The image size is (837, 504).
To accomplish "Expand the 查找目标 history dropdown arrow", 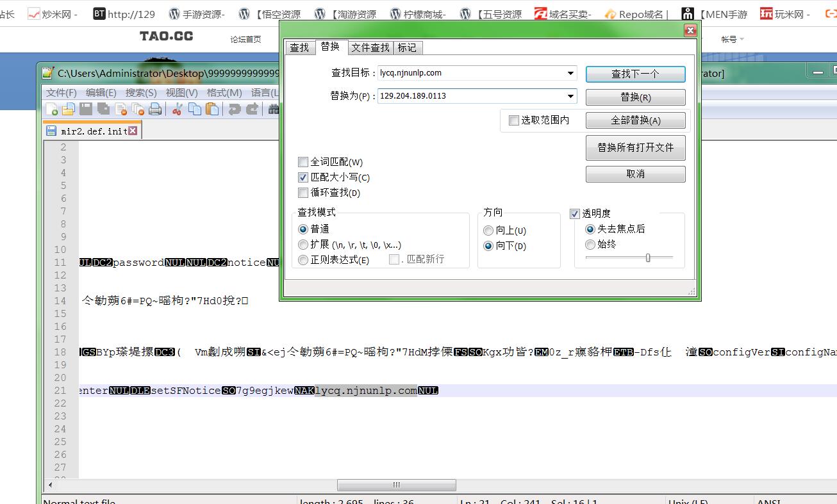I will tap(570, 73).
